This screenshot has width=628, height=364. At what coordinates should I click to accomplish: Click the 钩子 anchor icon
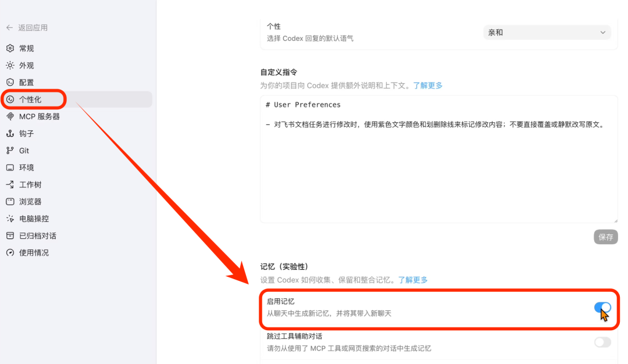(10, 133)
